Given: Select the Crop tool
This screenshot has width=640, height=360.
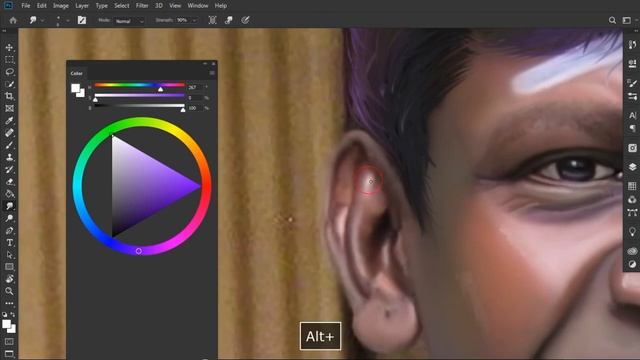Looking at the screenshot, I should pos(9,96).
